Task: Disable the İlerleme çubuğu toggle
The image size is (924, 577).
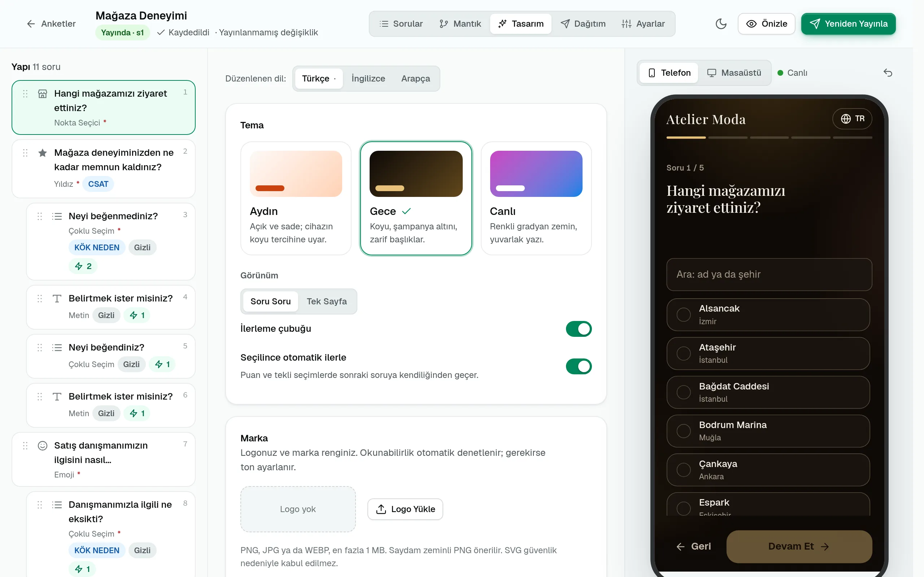Action: coord(579,329)
